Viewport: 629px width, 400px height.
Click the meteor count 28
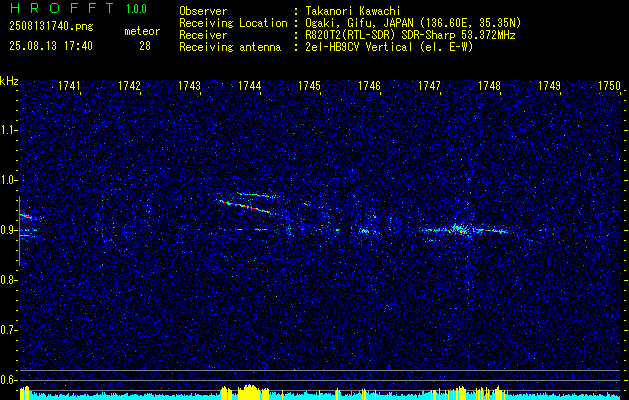click(145, 46)
